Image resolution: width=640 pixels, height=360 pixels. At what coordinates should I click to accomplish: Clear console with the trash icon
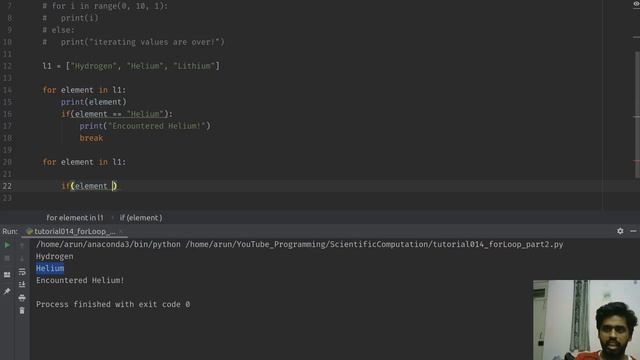[x=22, y=311]
